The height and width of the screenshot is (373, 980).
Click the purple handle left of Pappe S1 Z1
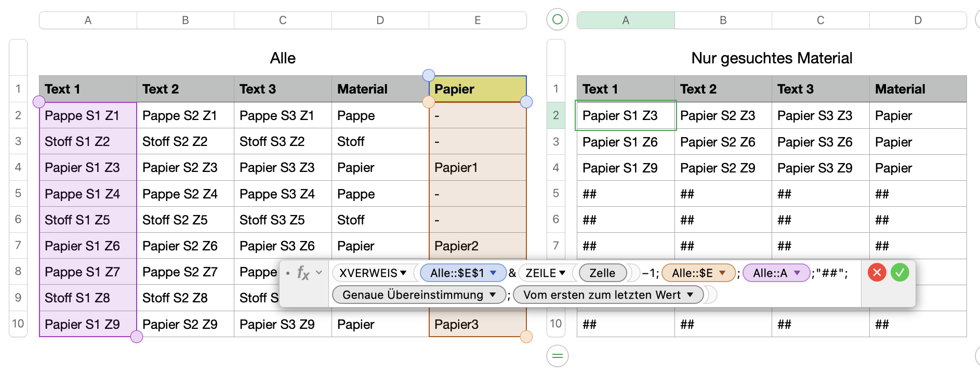point(39,102)
